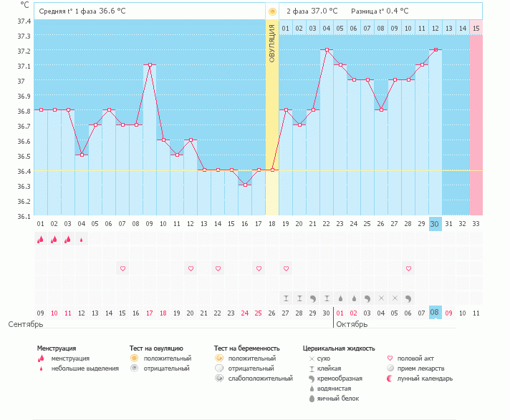Screen dimensions: 510x420
Task: Click the 'прием лекарств' pill legend icon
Action: (390, 368)
